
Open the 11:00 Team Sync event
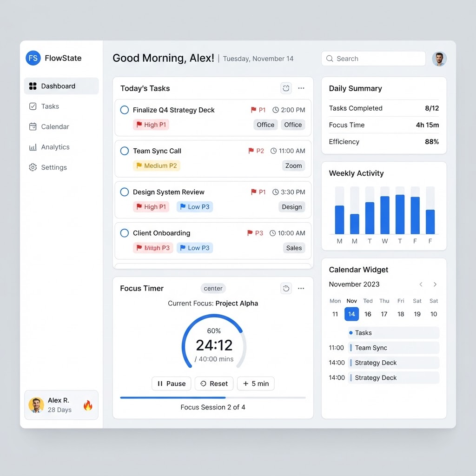click(394, 348)
